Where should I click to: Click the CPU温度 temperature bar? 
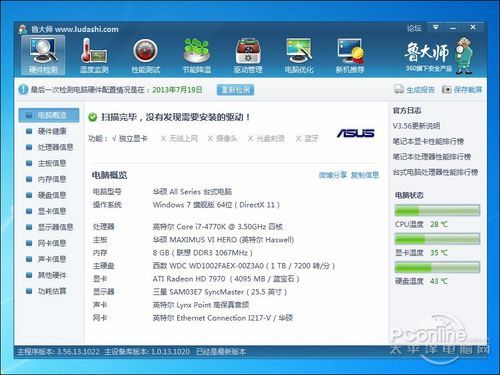(x=437, y=211)
